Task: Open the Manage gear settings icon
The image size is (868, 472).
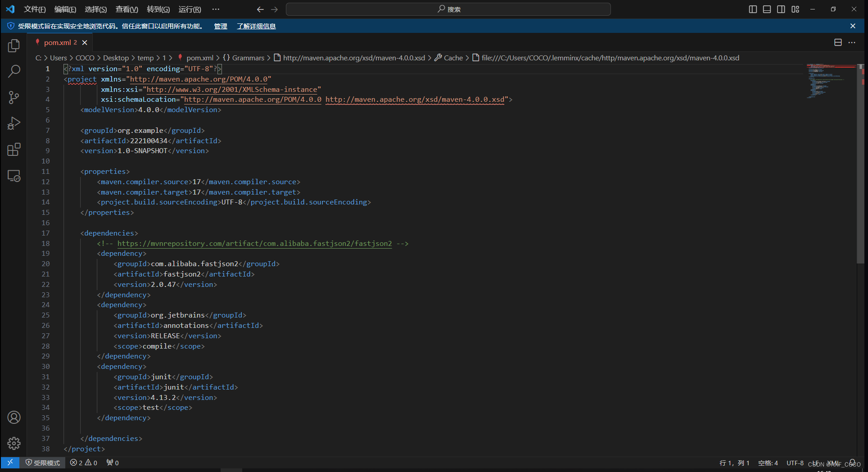Action: point(14,444)
